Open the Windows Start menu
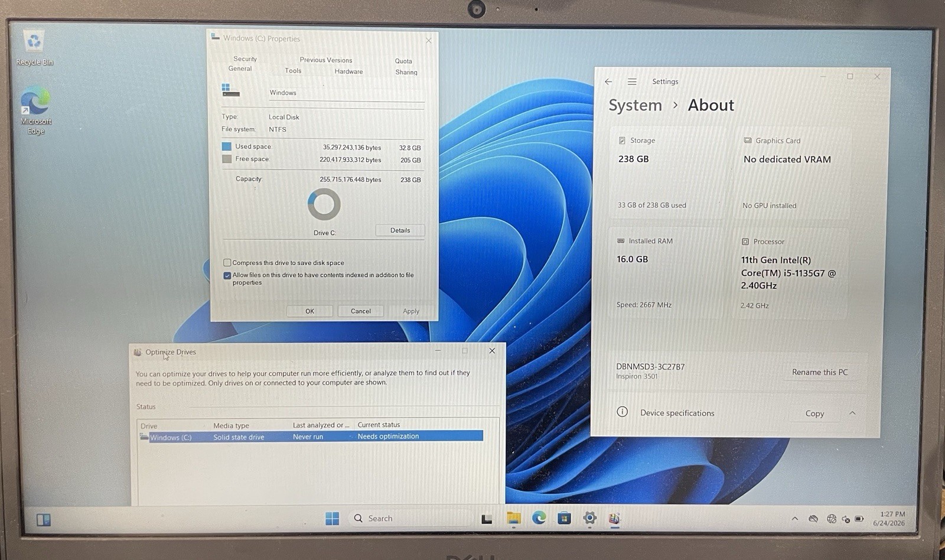The image size is (945, 560). (x=333, y=518)
